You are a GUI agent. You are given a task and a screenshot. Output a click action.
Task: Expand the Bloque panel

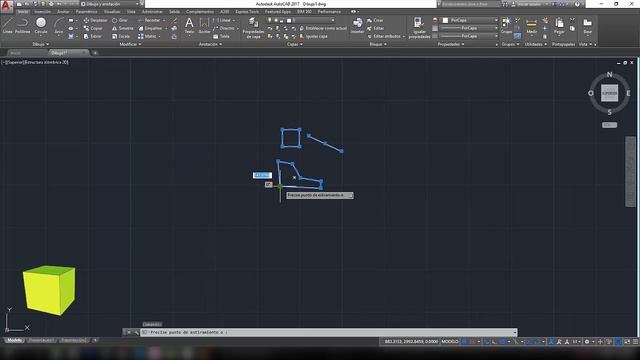(378, 44)
